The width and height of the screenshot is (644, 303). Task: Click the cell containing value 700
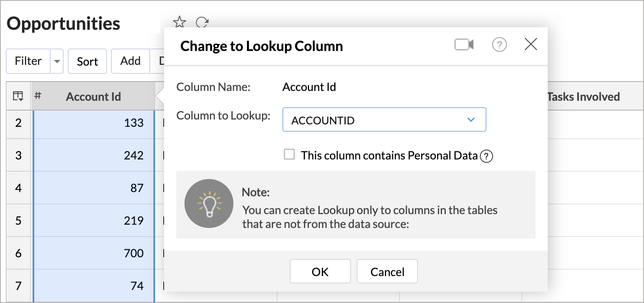(133, 253)
